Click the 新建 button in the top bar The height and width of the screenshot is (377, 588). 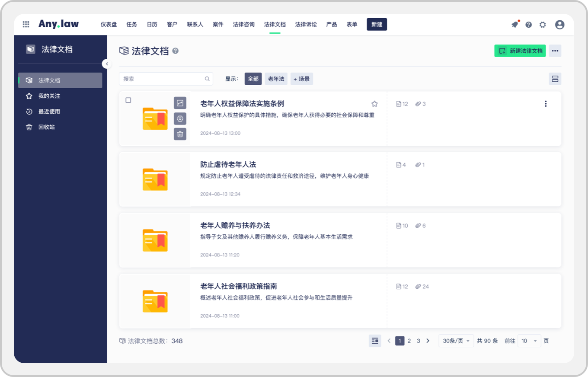tap(377, 25)
